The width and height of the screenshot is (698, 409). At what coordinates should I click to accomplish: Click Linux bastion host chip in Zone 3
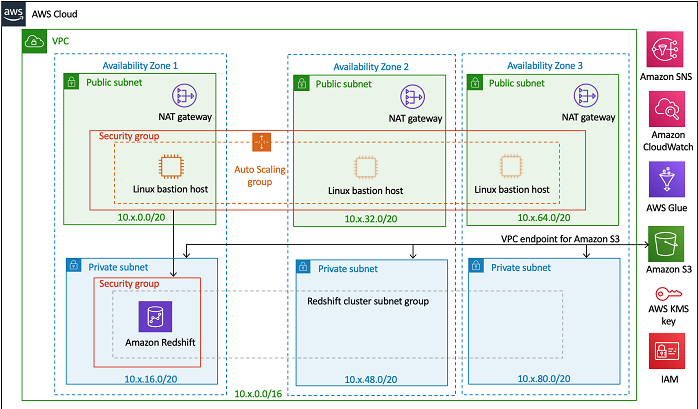(x=511, y=166)
